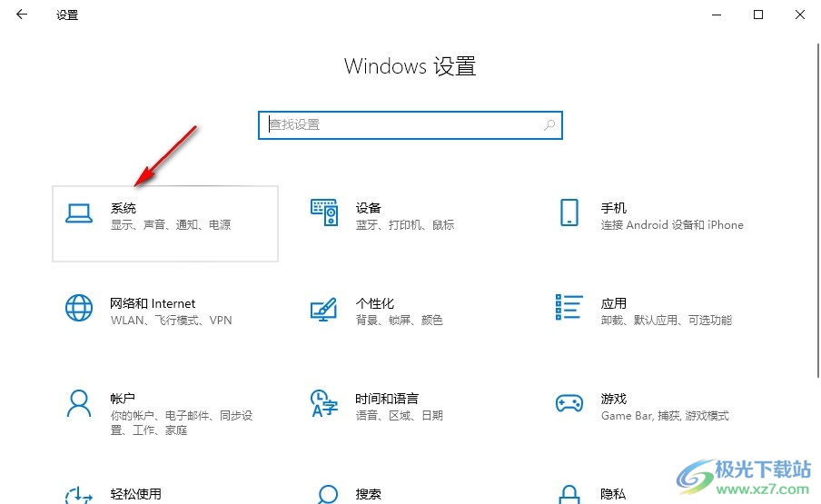Open the 时间和语言 clock-letter icon

pos(324,403)
